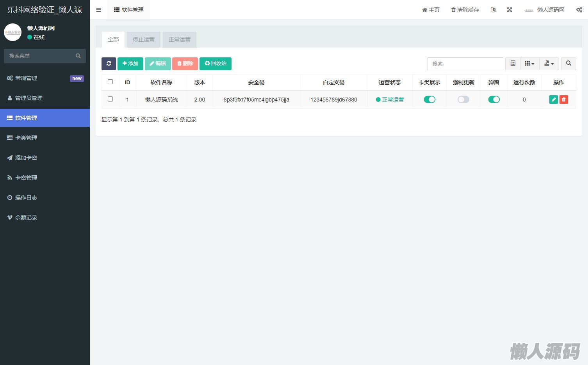588x365 pixels.
Task: Click the 删除 button
Action: tap(185, 64)
